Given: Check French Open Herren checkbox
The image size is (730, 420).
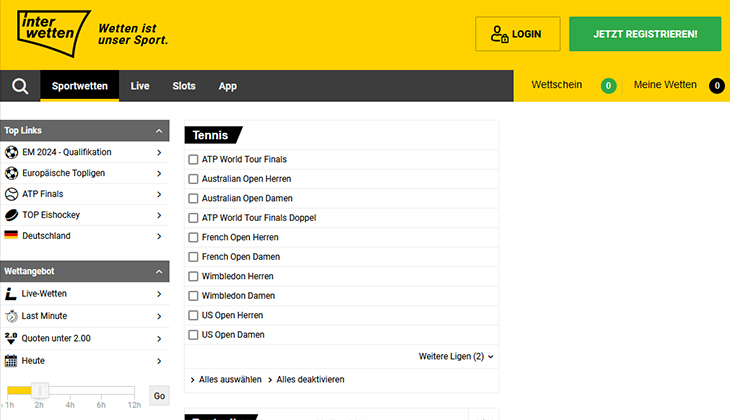Looking at the screenshot, I should 193,237.
